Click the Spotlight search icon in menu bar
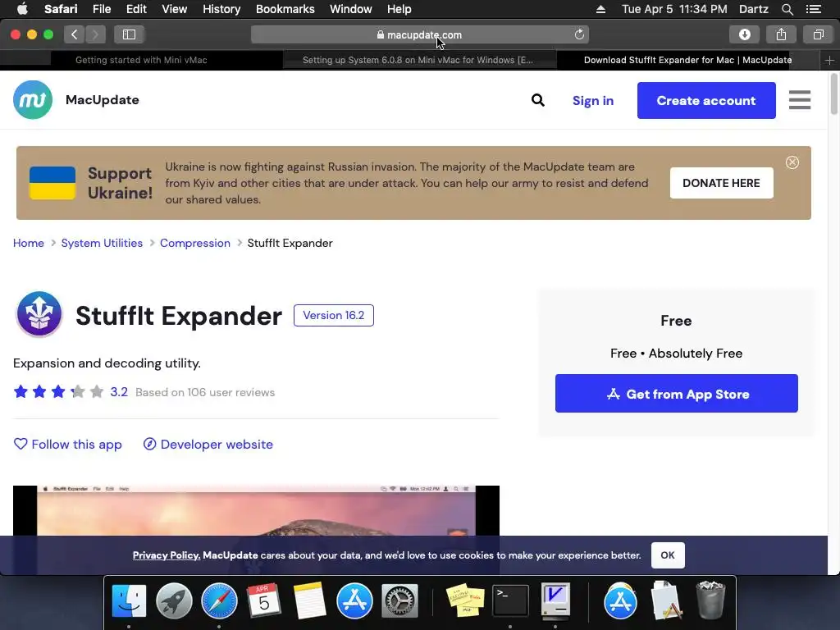The height and width of the screenshot is (630, 840). pyautogui.click(x=787, y=9)
